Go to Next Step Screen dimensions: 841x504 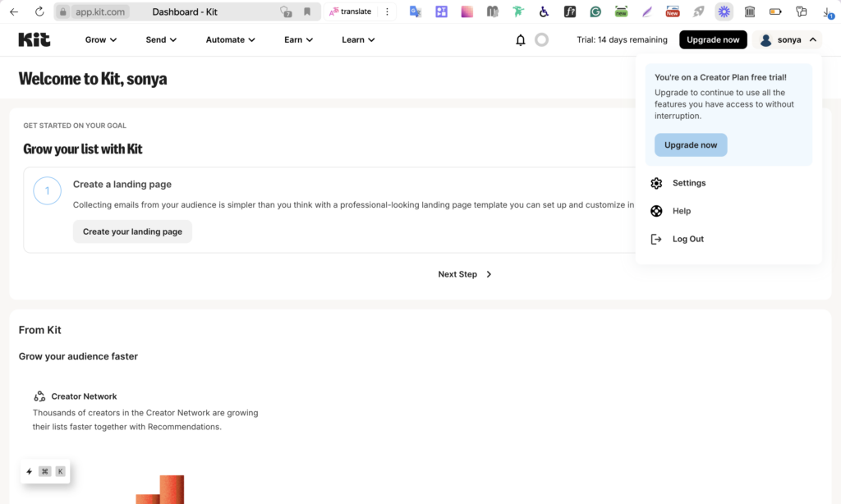[465, 274]
